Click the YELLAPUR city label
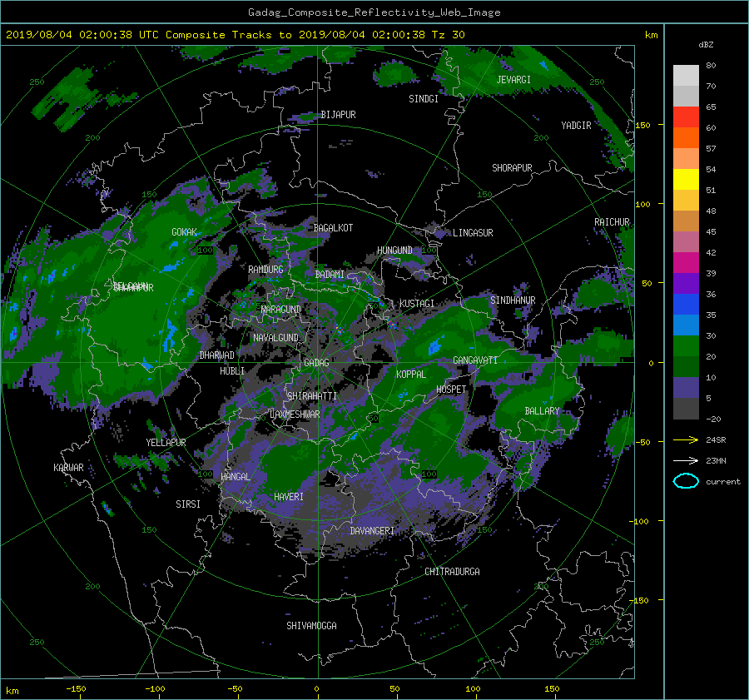This screenshot has width=749, height=700. click(166, 443)
